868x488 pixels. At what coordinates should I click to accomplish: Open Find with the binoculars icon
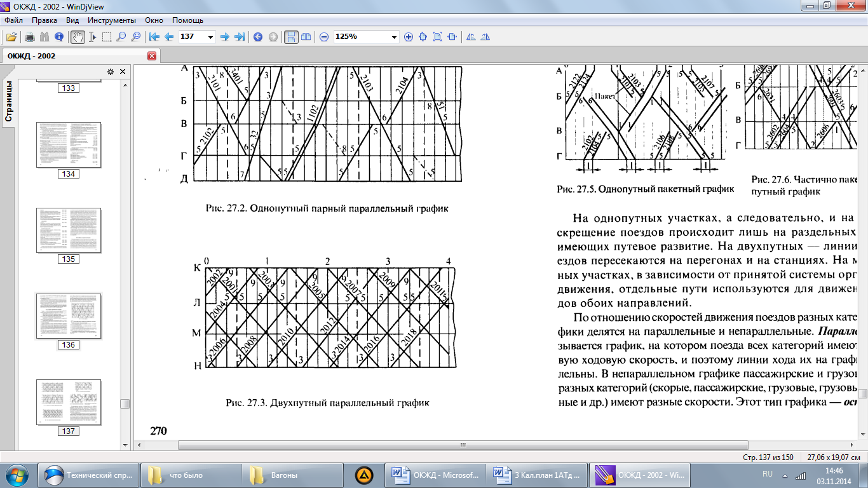coord(44,37)
